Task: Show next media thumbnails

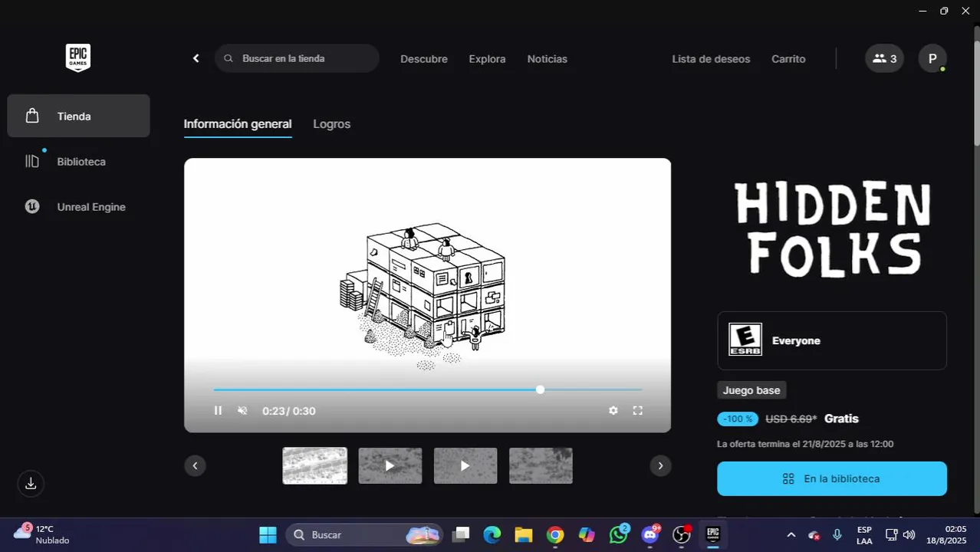Action: coord(660,465)
